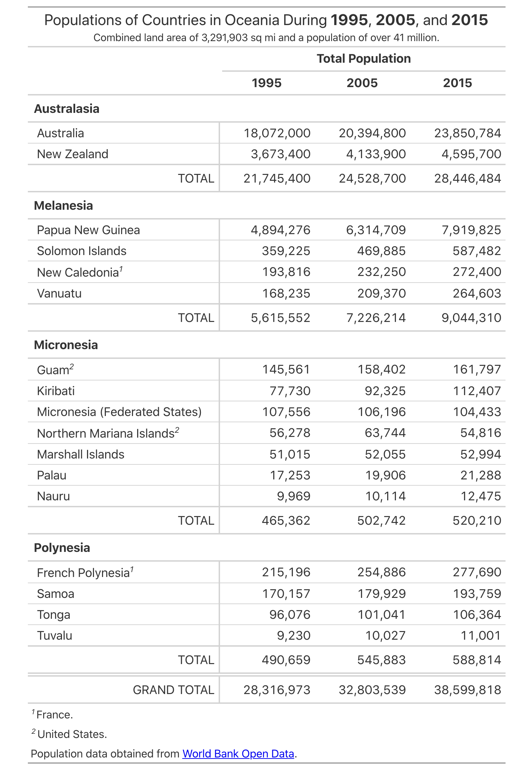The width and height of the screenshot is (532, 770).
Task: Click the French Polynesia row label
Action: (x=83, y=573)
